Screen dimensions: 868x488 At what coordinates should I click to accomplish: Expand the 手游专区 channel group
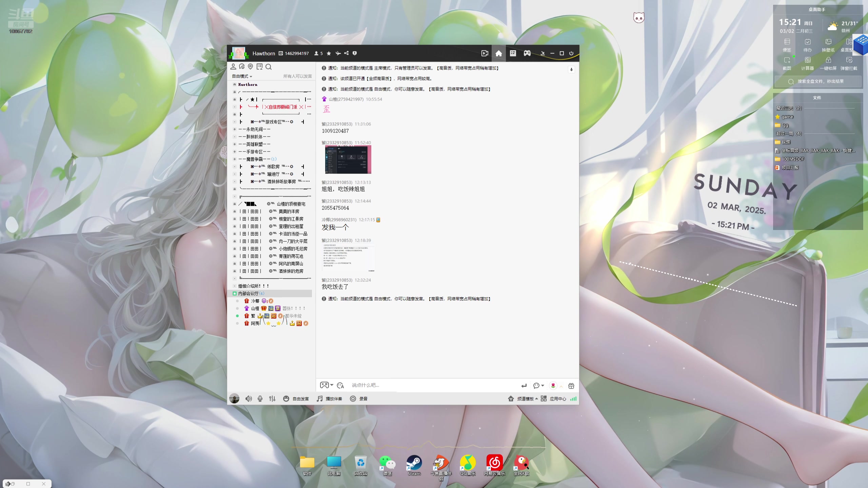click(x=234, y=151)
